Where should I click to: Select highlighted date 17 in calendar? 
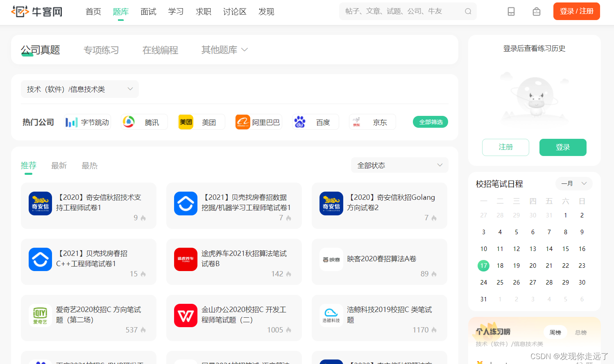point(484,266)
